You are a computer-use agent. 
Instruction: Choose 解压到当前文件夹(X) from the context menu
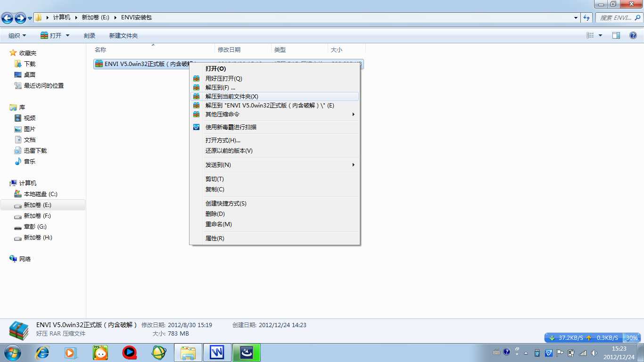[x=274, y=96]
